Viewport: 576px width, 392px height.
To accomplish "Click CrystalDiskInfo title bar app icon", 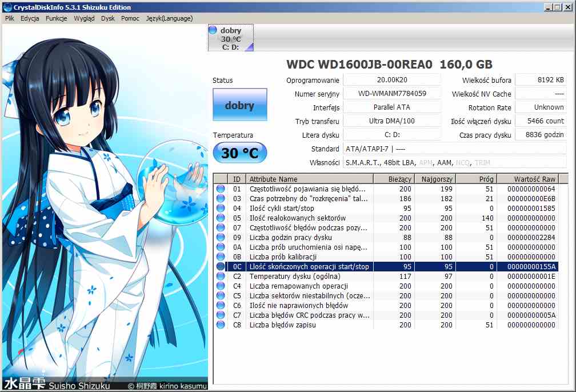I will (x=7, y=7).
